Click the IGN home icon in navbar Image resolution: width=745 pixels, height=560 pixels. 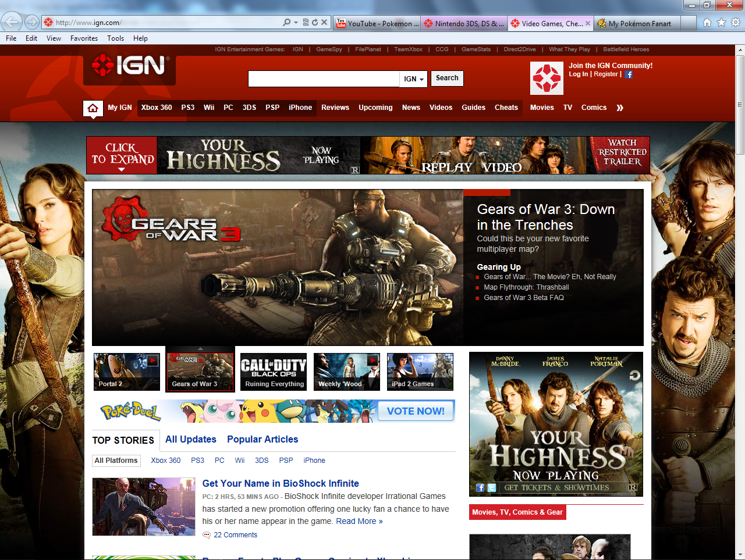pos(93,108)
